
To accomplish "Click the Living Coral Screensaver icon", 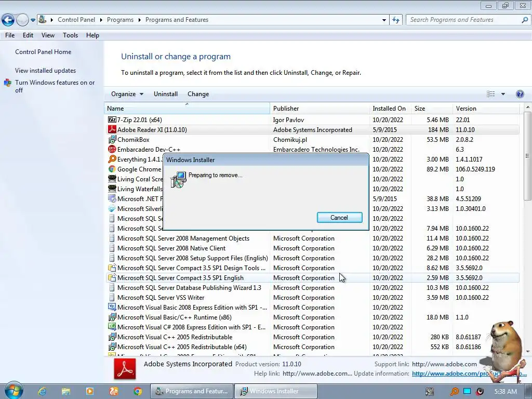I will [x=112, y=179].
